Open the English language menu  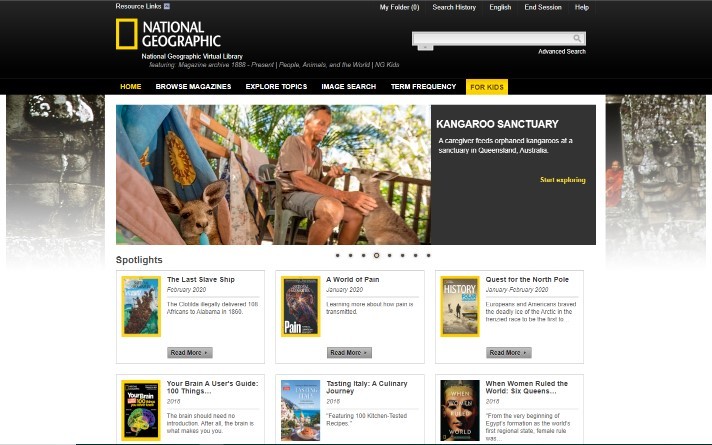(x=500, y=7)
